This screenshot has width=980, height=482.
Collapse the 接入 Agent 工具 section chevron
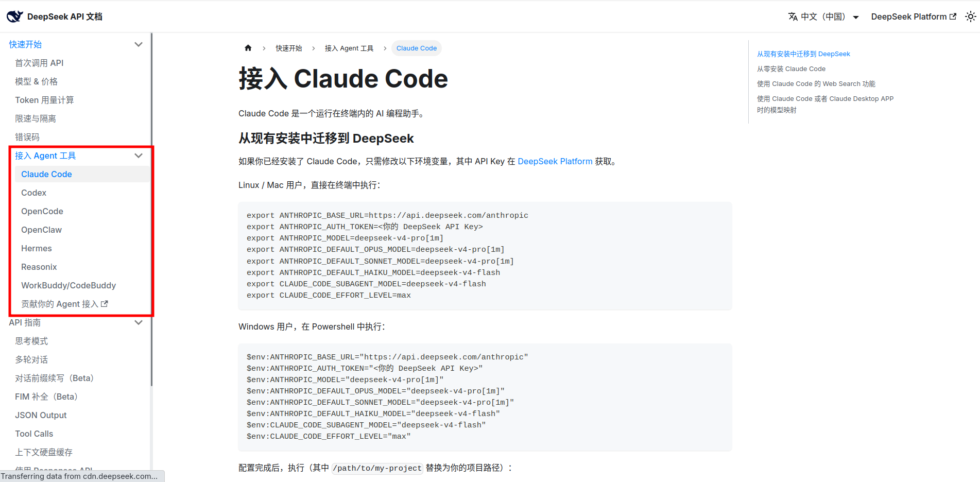pos(139,156)
